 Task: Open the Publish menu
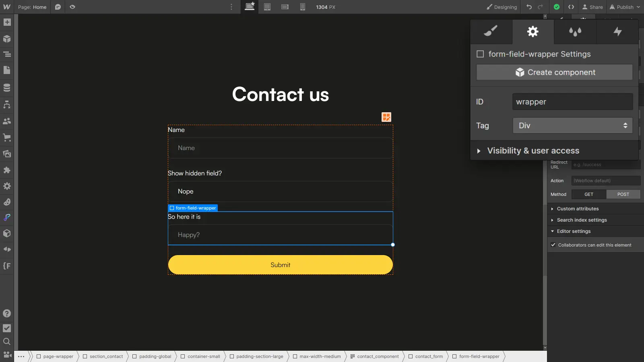(x=624, y=7)
